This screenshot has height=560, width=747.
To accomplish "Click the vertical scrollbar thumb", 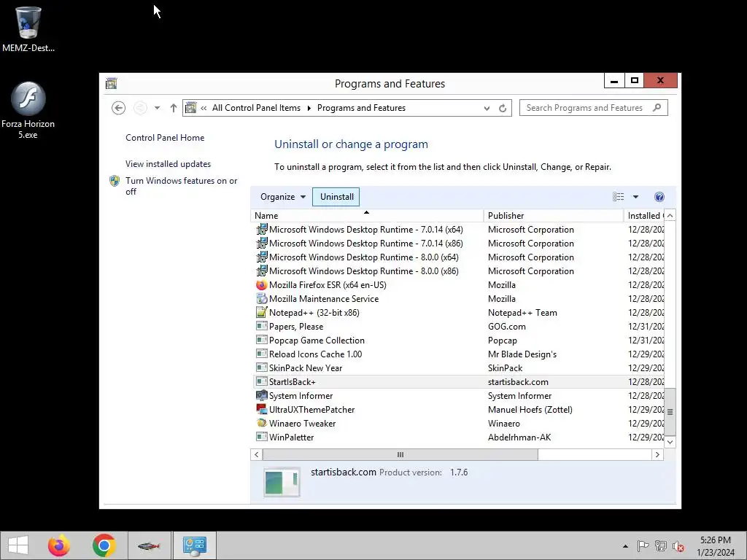I will tap(670, 412).
